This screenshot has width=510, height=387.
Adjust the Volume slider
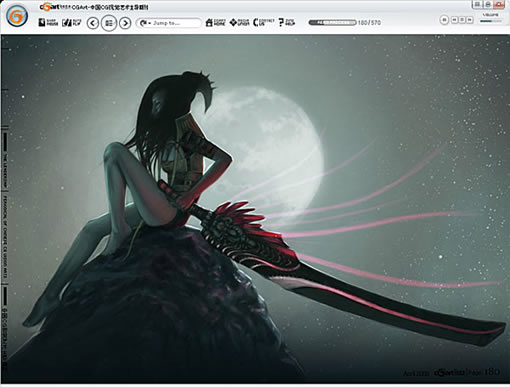pos(491,21)
